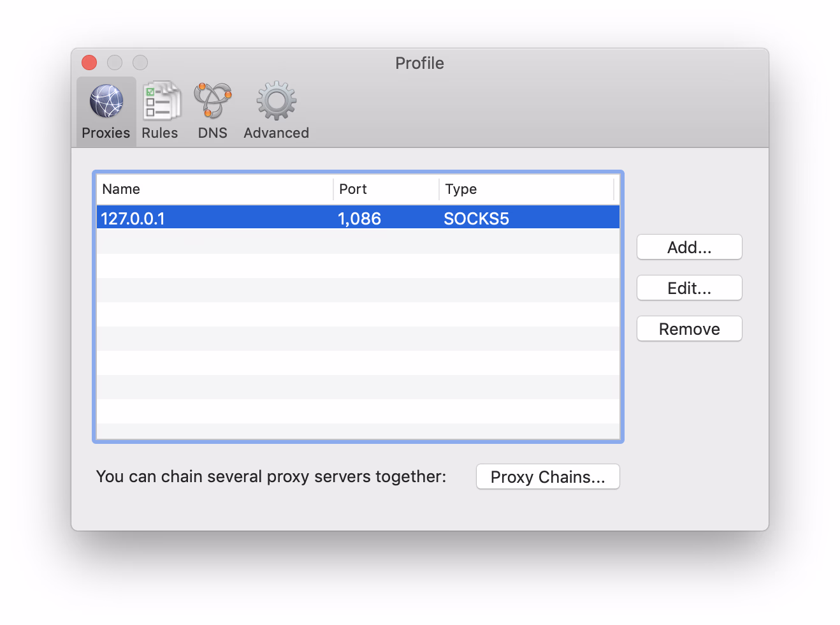The width and height of the screenshot is (840, 625).
Task: Remove the selected proxy with Remove button
Action: click(689, 329)
